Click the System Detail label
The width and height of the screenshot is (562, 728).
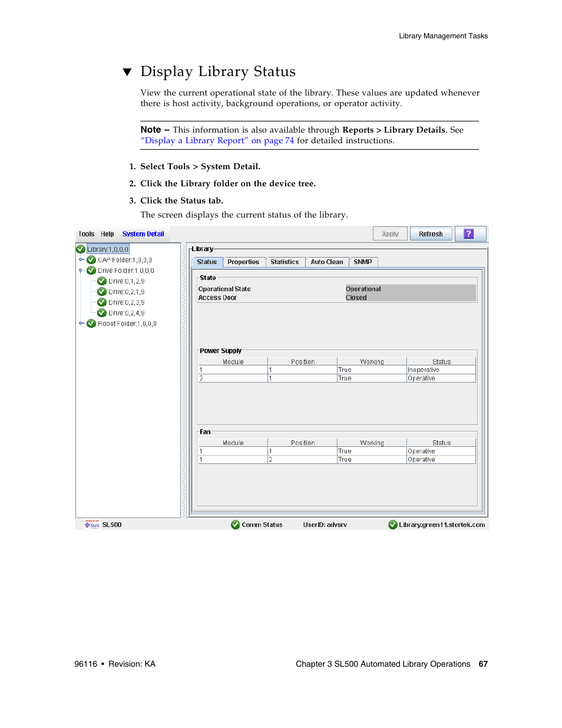(143, 234)
